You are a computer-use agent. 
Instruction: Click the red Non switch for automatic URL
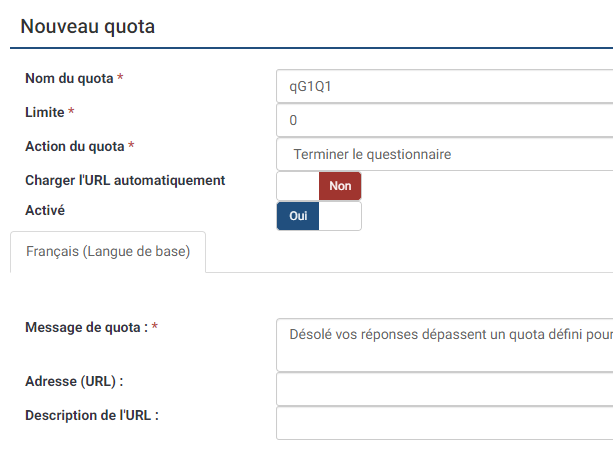(340, 186)
